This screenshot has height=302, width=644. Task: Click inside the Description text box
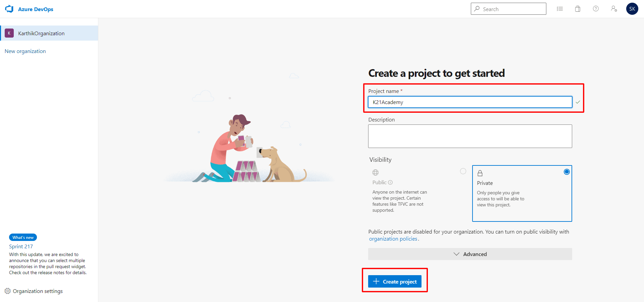pyautogui.click(x=470, y=136)
